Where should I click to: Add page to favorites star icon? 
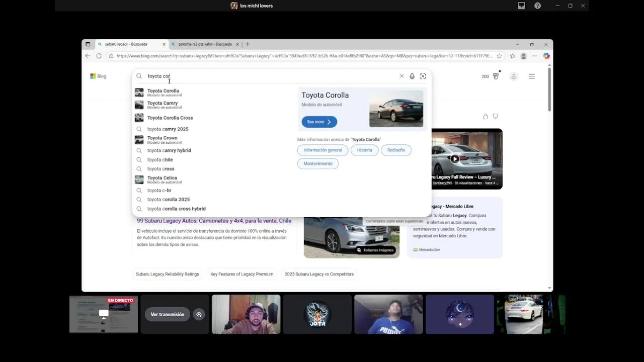(499, 56)
